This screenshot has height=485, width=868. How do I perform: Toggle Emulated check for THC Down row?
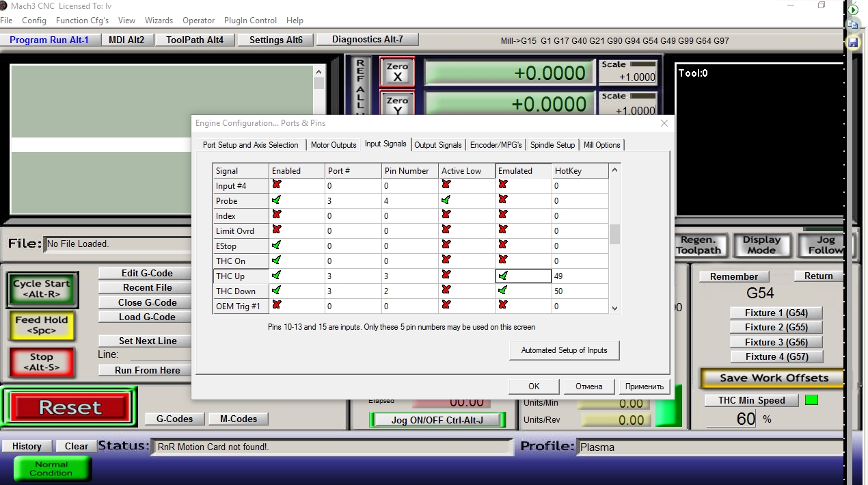pos(503,291)
